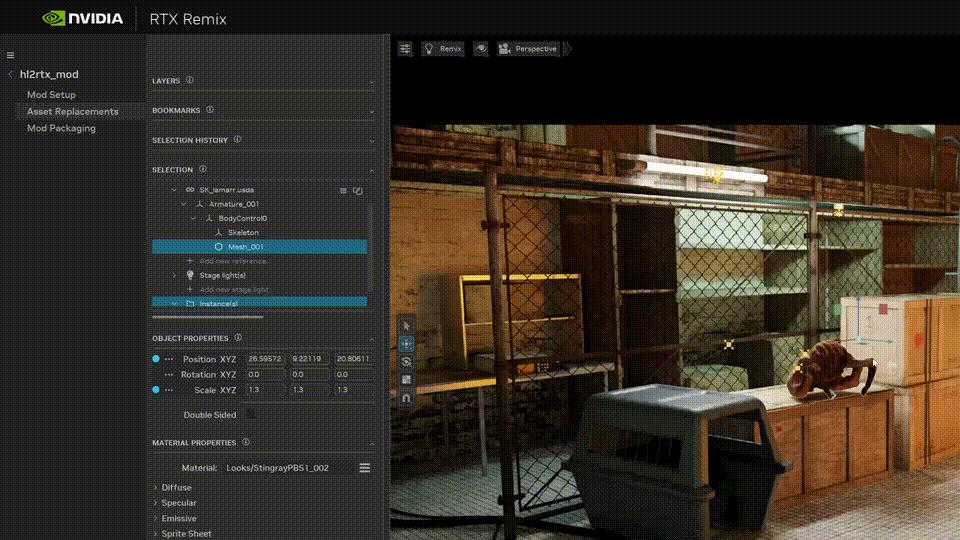The image size is (960, 540).
Task: Expand the Specular material section
Action: click(x=156, y=503)
